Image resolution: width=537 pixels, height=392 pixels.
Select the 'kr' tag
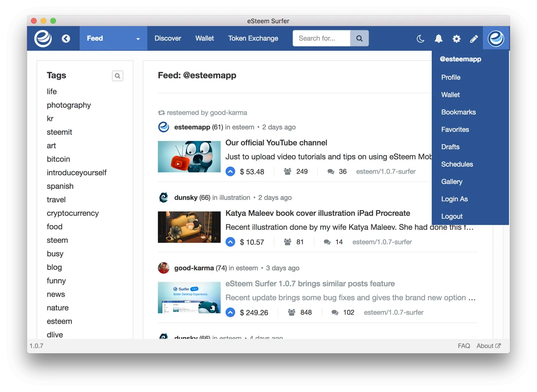click(x=50, y=119)
